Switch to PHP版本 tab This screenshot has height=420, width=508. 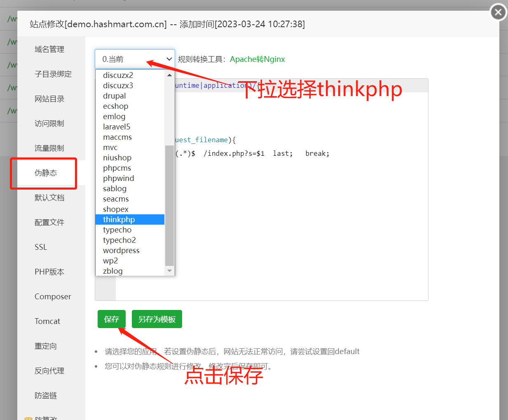pyautogui.click(x=51, y=272)
